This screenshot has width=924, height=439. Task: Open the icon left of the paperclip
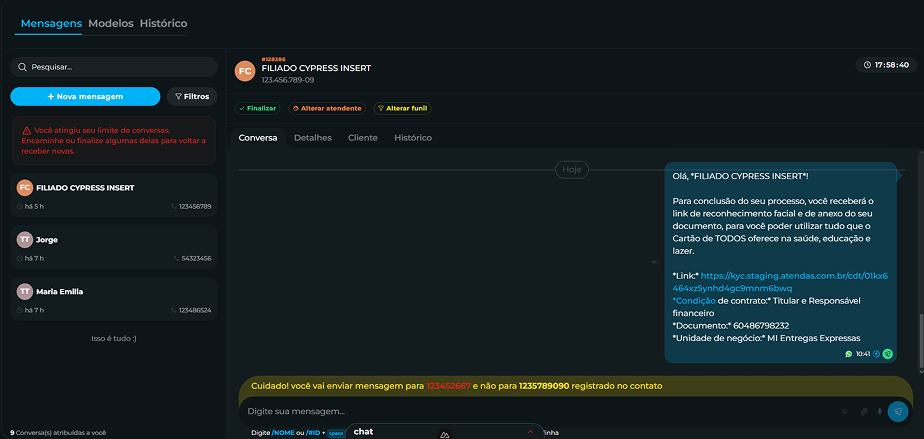[844, 411]
